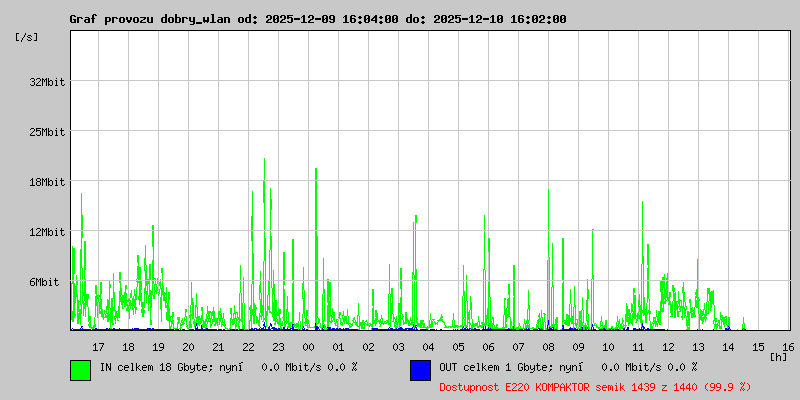800x400 pixels.
Task: Select hour 16 on the time axis
Action: (x=788, y=347)
